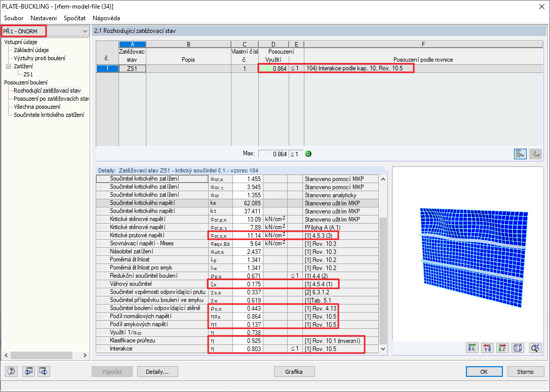The image size is (550, 392).
Task: Cancel with the Storno button
Action: tap(525, 372)
